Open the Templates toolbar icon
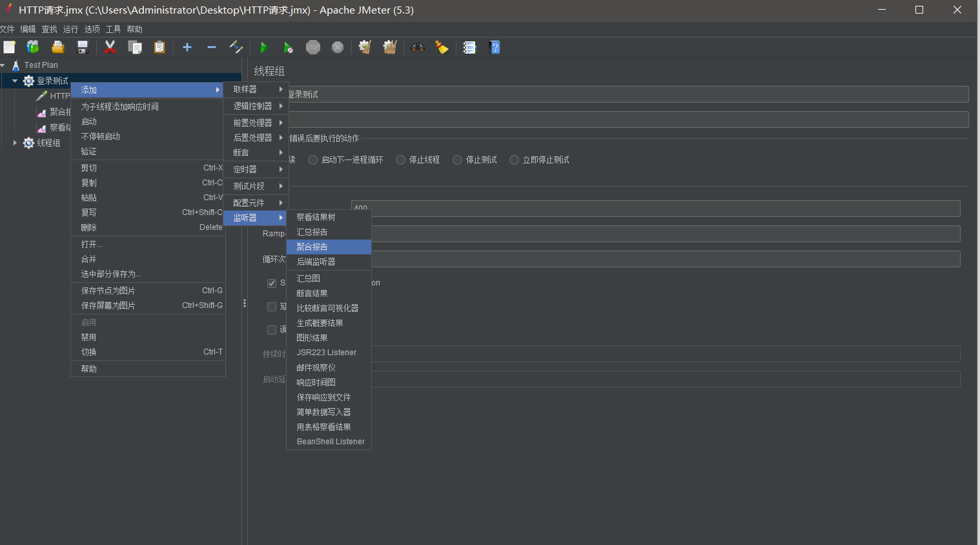980x545 pixels. tap(33, 47)
